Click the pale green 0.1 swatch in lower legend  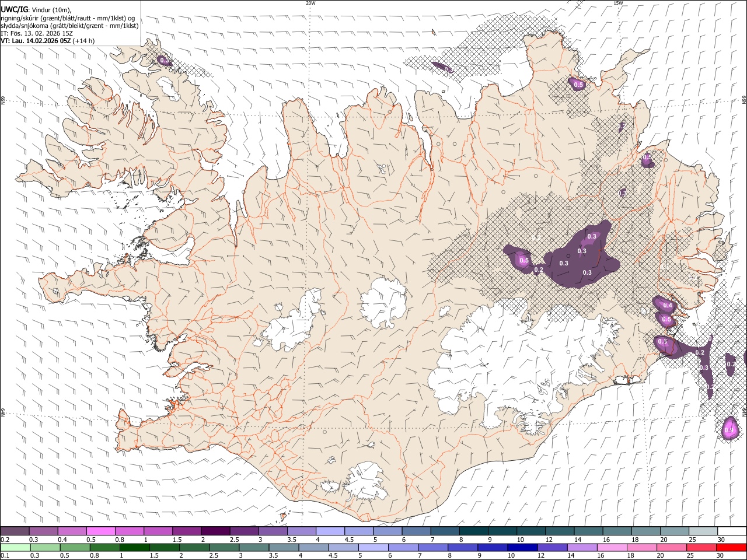(x=15, y=547)
